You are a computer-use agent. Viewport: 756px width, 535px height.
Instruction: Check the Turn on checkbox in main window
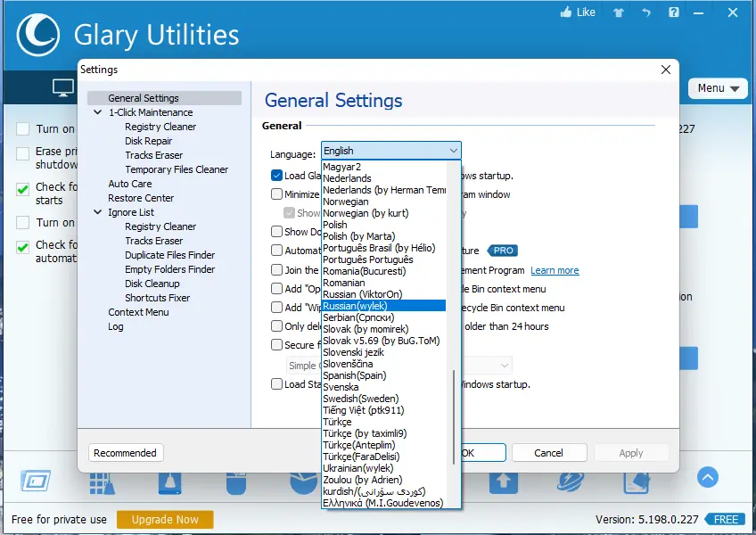tap(21, 128)
